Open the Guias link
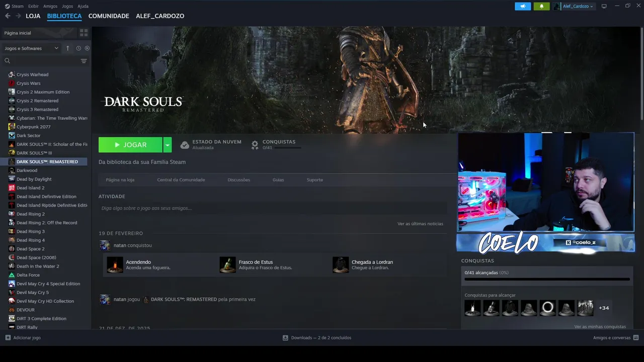Viewport: 644px width, 362px height. (x=278, y=179)
